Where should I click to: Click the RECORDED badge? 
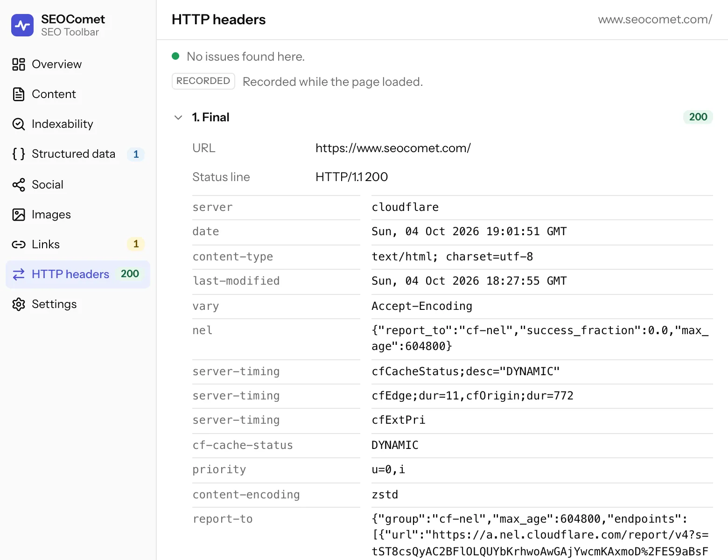pyautogui.click(x=203, y=81)
